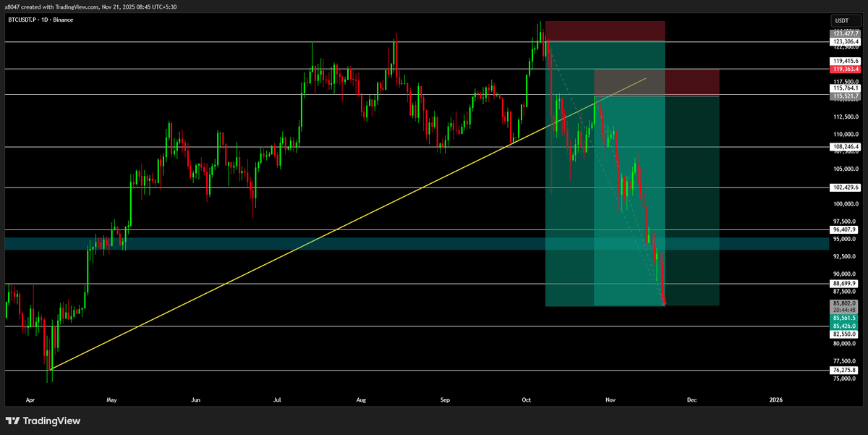Click the 88,699.9 price label
The height and width of the screenshot is (435, 868).
pos(844,284)
